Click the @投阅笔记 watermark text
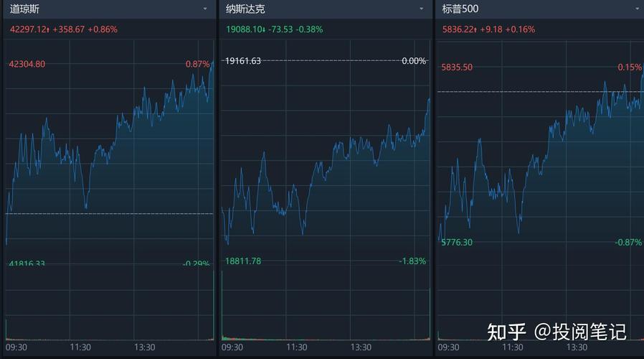 click(x=581, y=332)
